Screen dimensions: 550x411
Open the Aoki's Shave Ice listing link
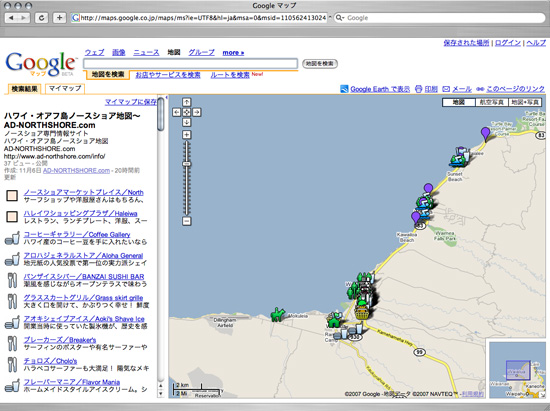(x=84, y=319)
